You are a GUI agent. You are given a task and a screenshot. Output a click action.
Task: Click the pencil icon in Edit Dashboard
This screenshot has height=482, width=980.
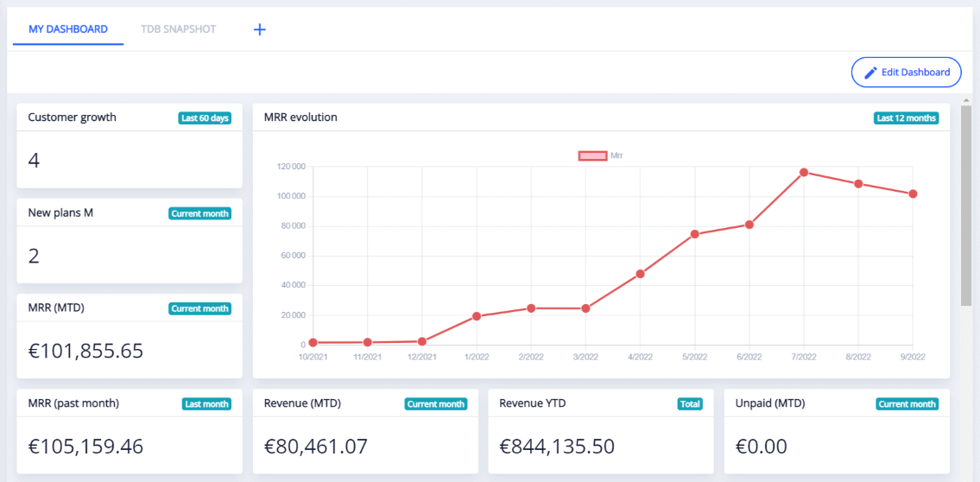pyautogui.click(x=870, y=73)
